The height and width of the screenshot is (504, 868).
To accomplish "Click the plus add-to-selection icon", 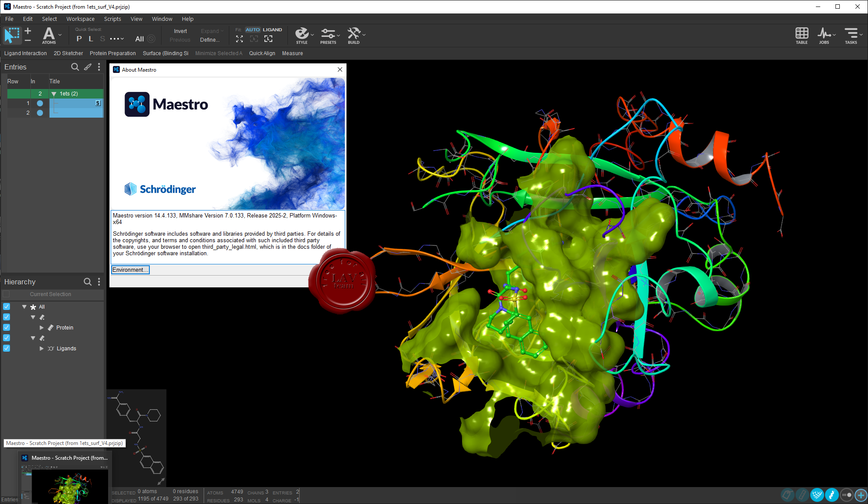I will (28, 31).
